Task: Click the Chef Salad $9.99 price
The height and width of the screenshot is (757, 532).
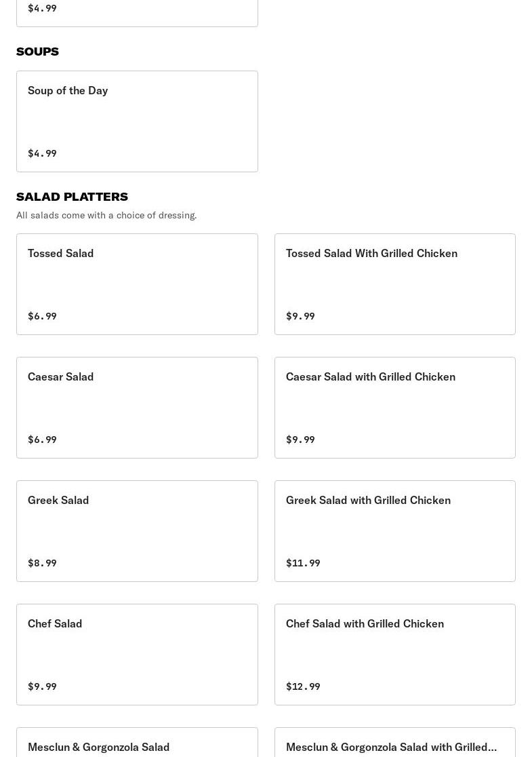Action: [42, 686]
